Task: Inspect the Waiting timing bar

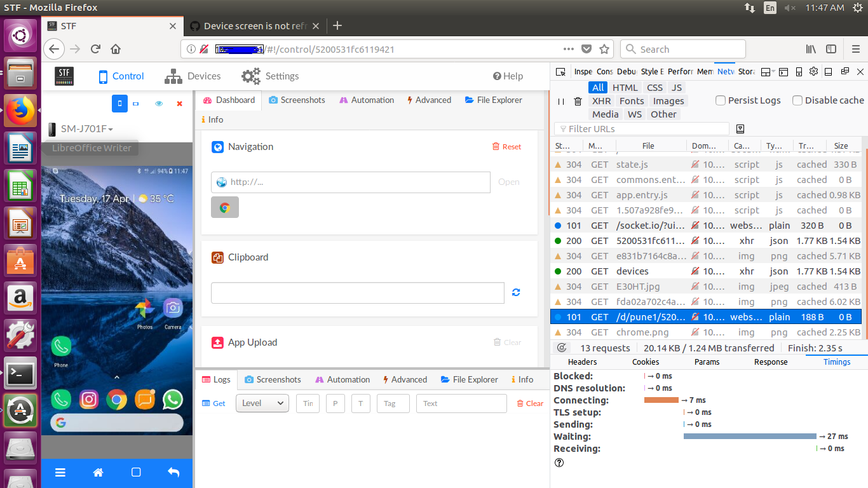Action: coord(750,437)
